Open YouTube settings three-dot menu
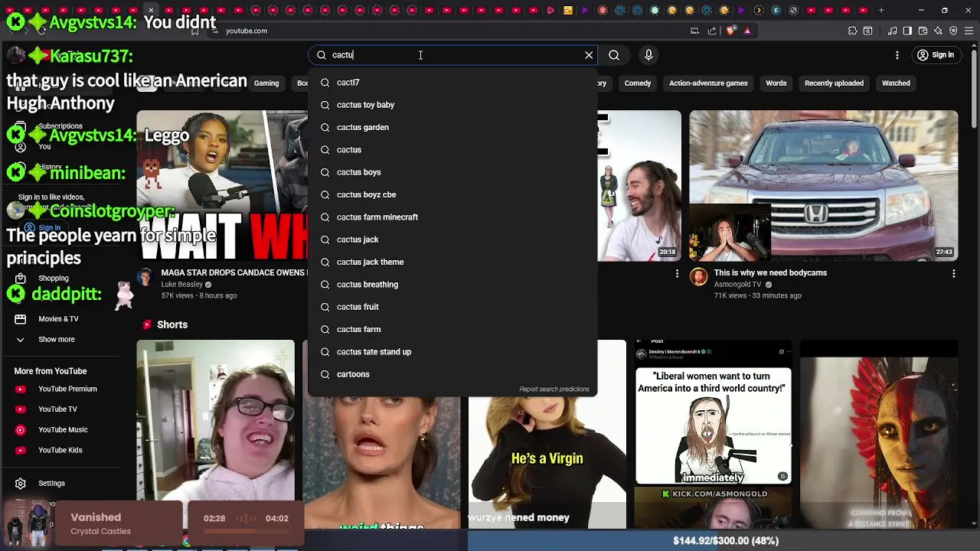980x551 pixels. pos(897,55)
